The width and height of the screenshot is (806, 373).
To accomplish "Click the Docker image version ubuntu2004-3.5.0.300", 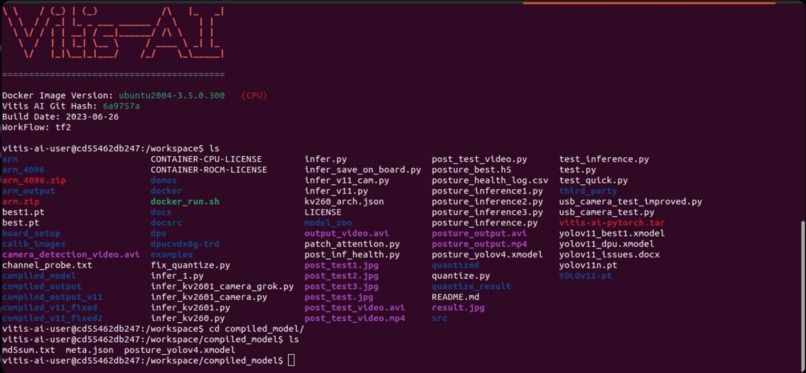I will pyautogui.click(x=172, y=96).
